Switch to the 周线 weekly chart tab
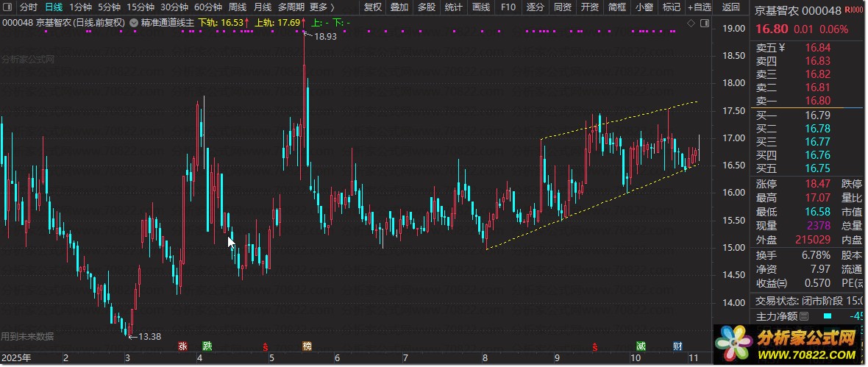This screenshot has width=868, height=367. pyautogui.click(x=238, y=7)
